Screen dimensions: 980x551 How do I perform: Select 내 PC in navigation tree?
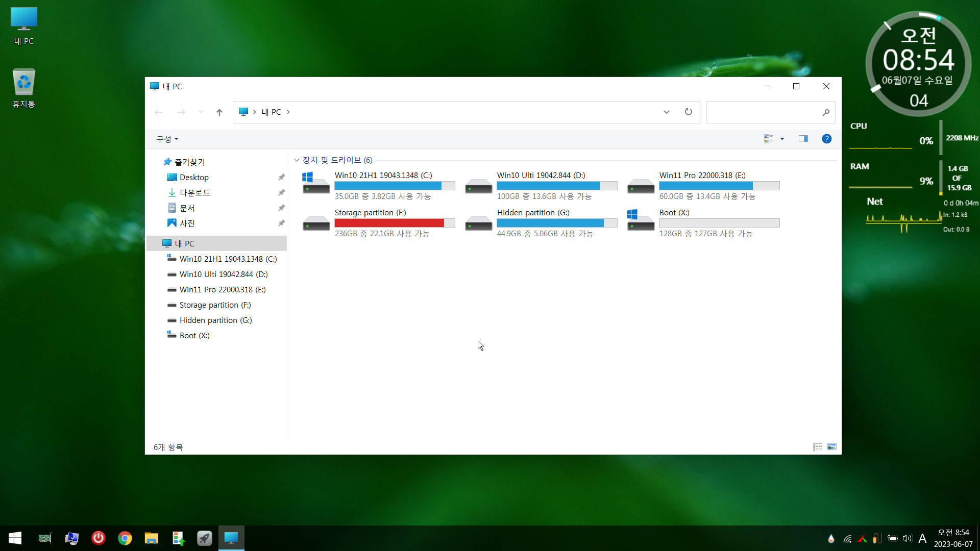pos(217,243)
